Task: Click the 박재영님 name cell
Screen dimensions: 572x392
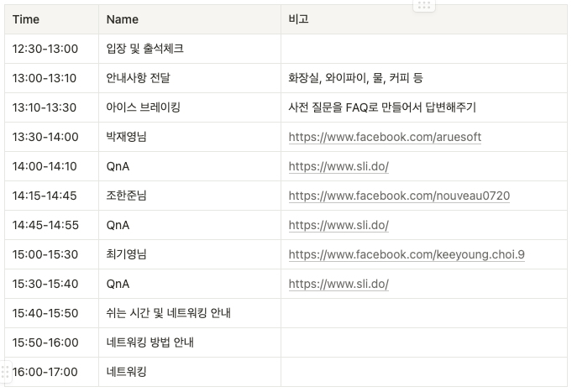Action: (x=190, y=137)
